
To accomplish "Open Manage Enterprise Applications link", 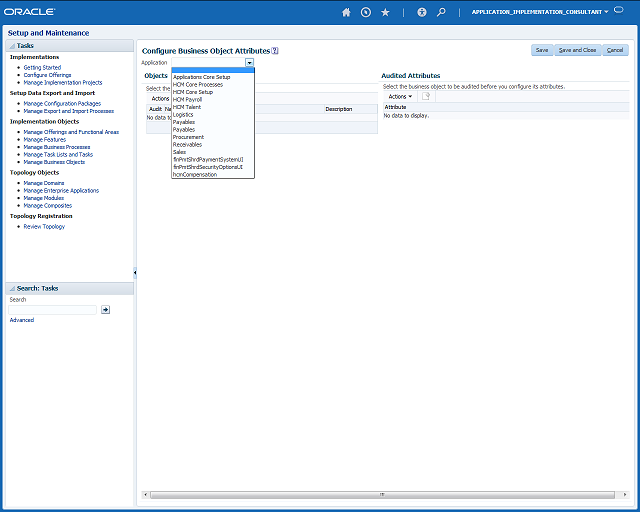I will [x=61, y=190].
